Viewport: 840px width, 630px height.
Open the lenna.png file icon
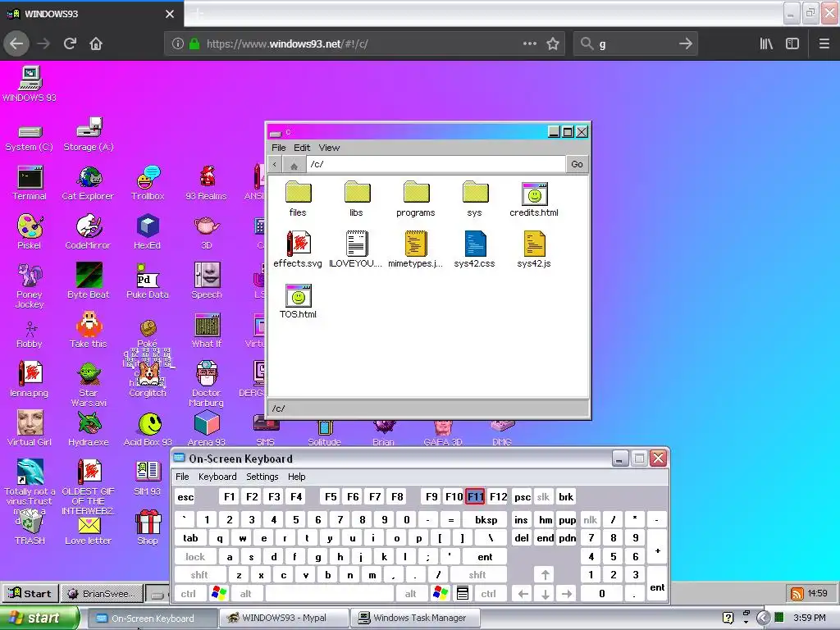[30, 379]
